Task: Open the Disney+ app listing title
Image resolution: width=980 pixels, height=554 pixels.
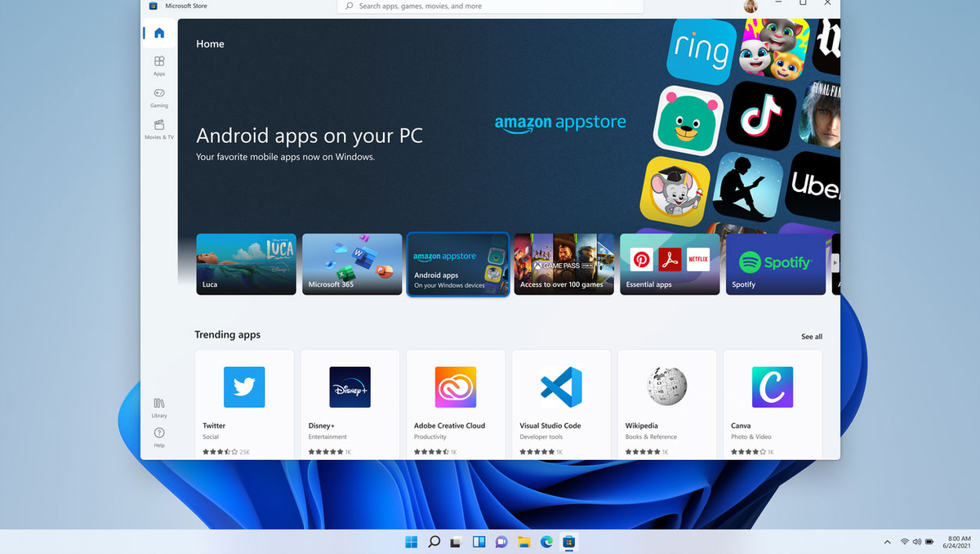Action: (322, 426)
